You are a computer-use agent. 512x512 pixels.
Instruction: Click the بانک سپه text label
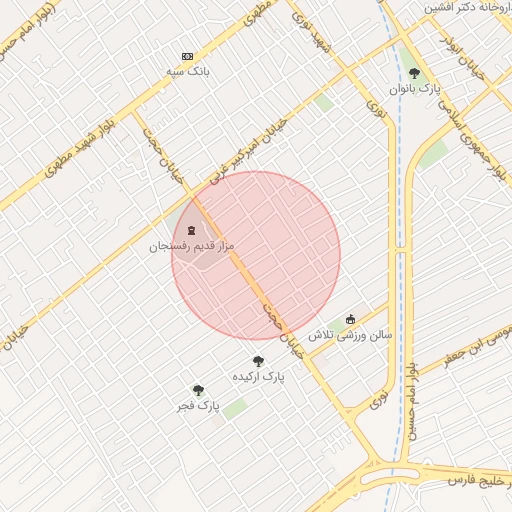coord(188,71)
